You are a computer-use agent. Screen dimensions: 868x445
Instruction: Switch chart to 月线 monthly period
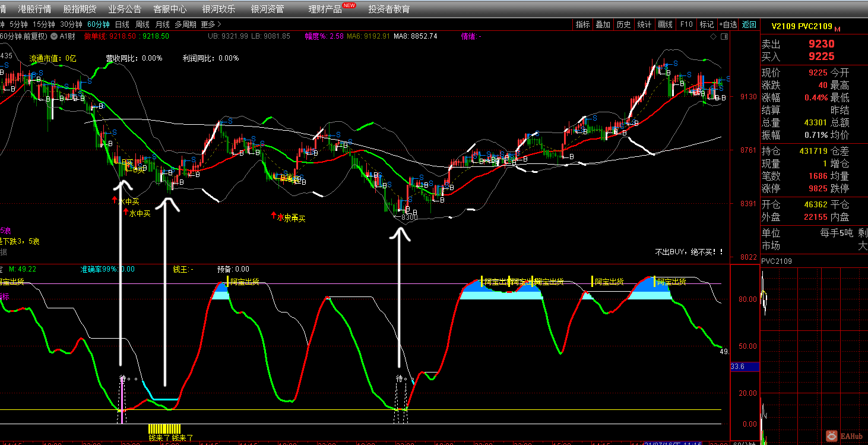[x=163, y=24]
